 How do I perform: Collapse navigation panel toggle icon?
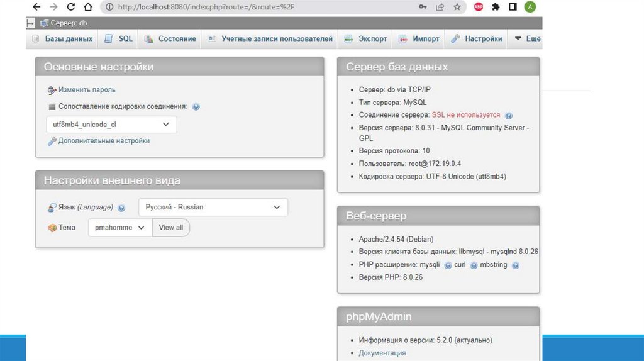point(30,23)
